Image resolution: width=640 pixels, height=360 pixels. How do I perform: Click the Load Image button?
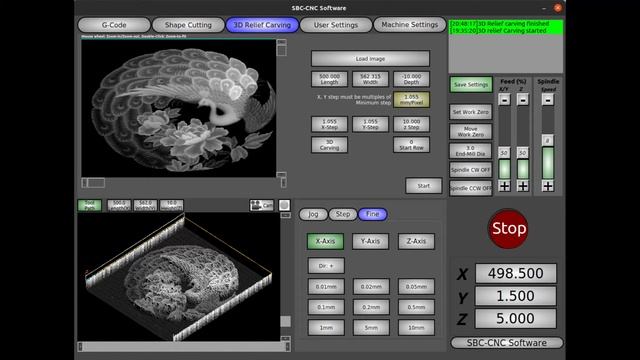370,59
